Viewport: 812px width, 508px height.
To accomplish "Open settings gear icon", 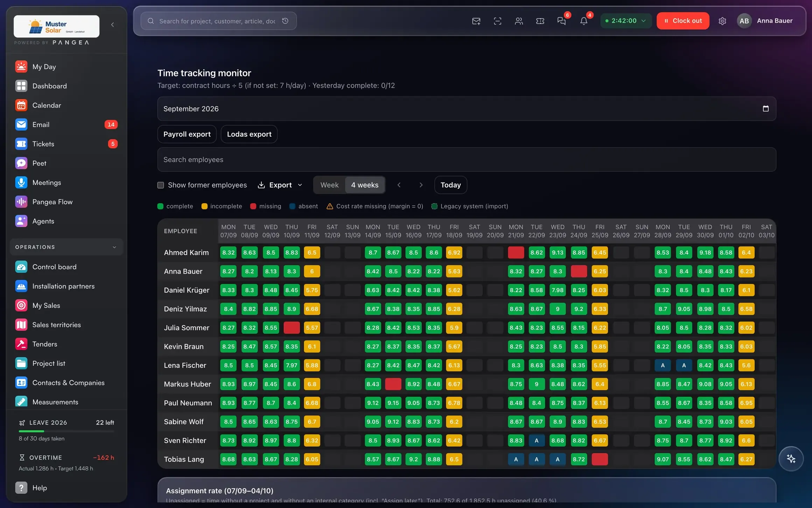I will 722,21.
